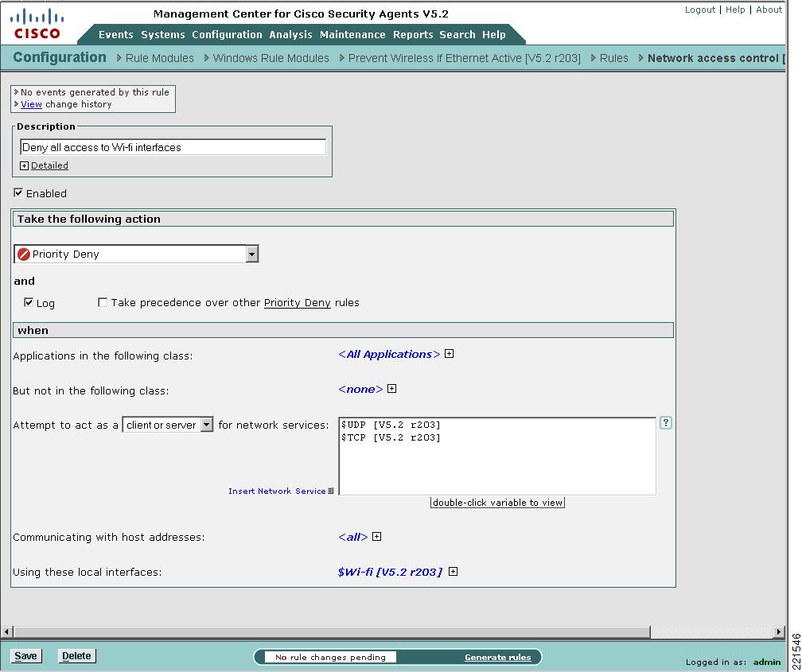This screenshot has height=672, width=802.
Task: Open the Configuration menu
Action: (x=227, y=35)
